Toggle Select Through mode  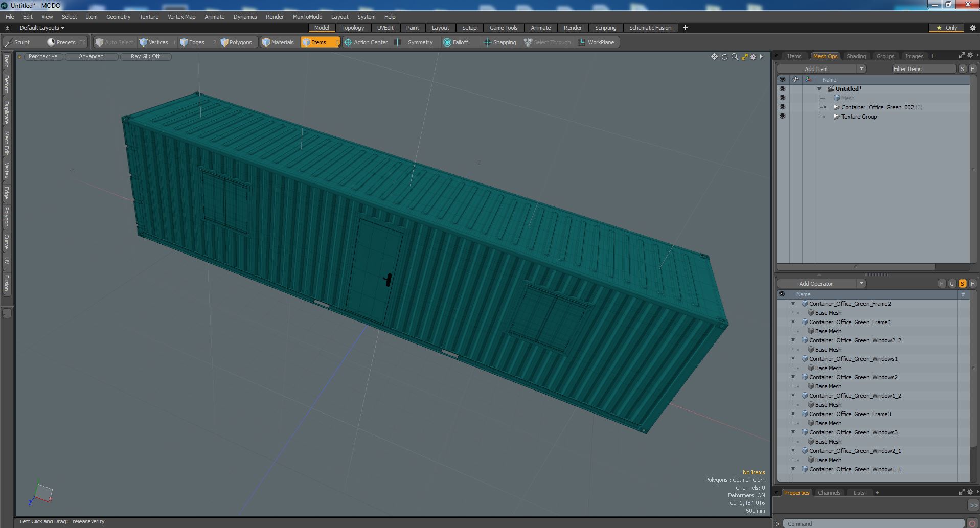(548, 42)
